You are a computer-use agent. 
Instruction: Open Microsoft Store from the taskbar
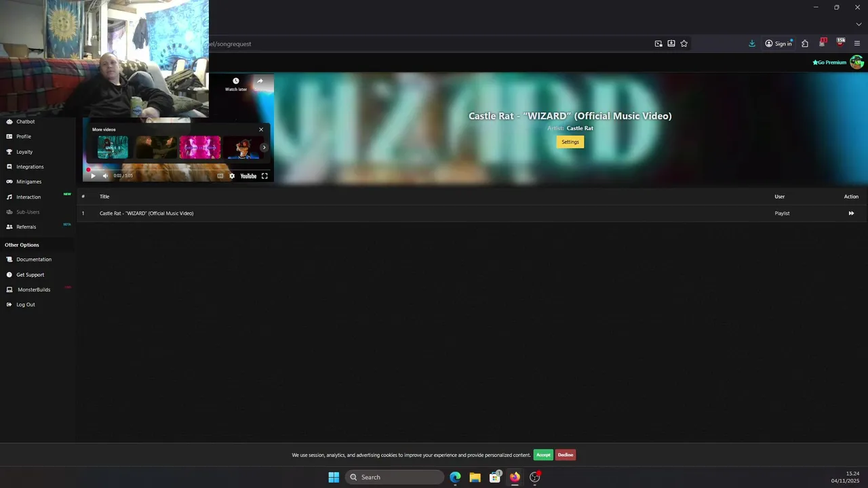coord(495,477)
